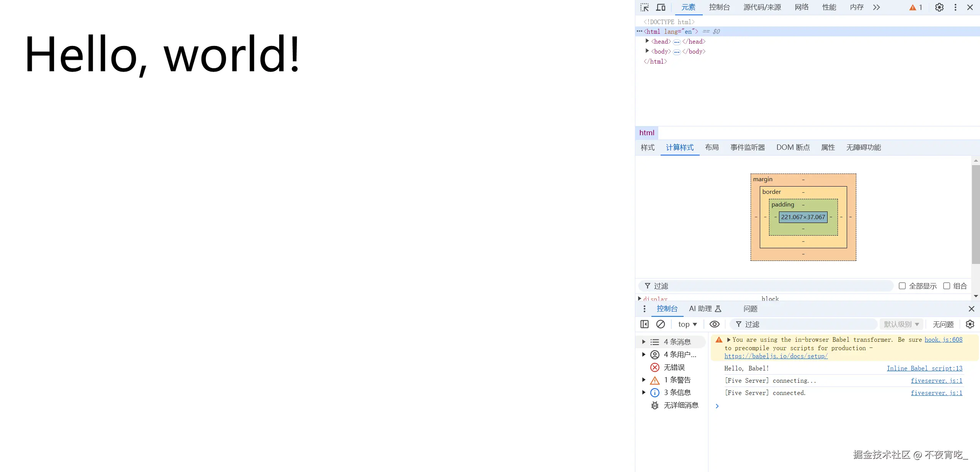Check the 组合 checkbox
Image resolution: width=980 pixels, height=472 pixels.
tap(947, 286)
